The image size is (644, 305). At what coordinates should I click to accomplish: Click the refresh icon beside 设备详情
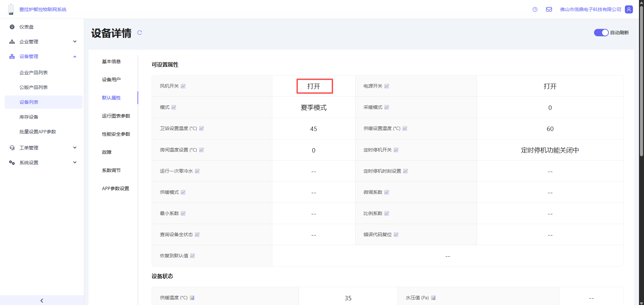tap(140, 33)
